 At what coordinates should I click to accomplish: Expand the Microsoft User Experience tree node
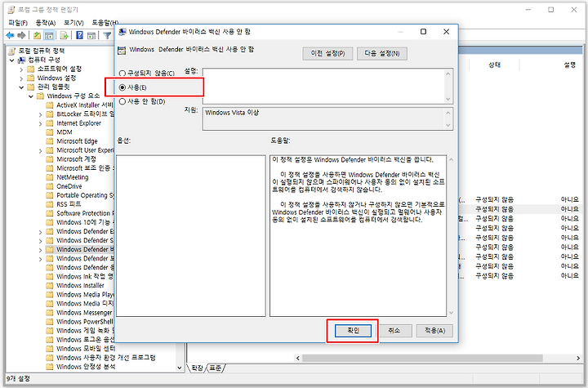coord(40,150)
